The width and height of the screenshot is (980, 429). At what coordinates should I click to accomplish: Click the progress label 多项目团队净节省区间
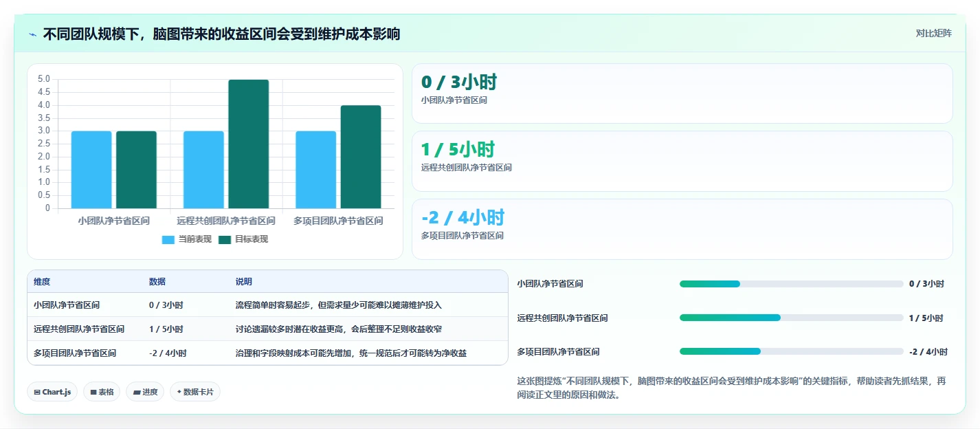[558, 352]
